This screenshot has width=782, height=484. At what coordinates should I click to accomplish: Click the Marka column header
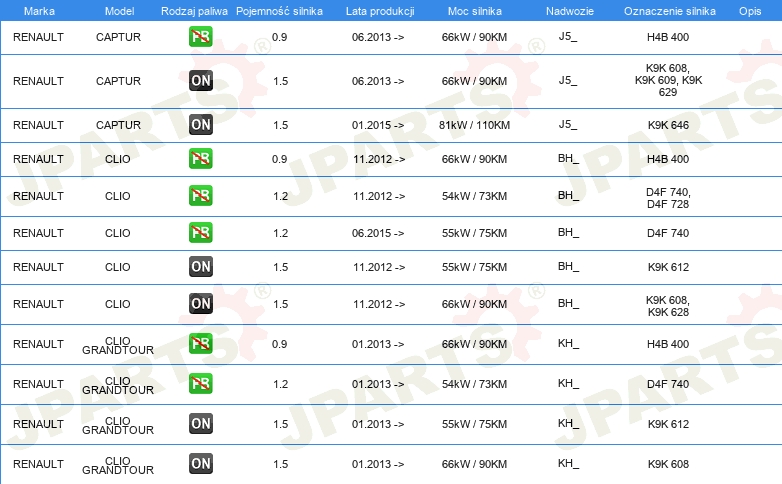tap(39, 11)
